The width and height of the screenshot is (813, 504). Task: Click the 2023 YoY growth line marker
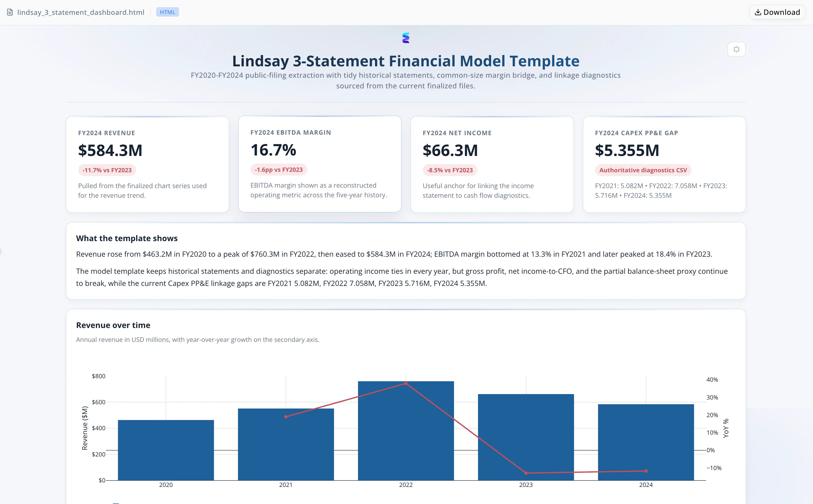point(526,473)
